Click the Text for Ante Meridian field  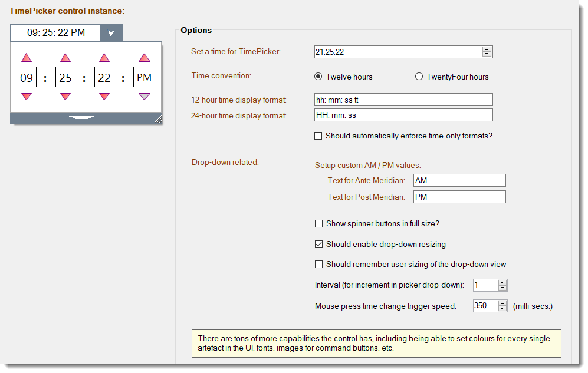click(459, 180)
